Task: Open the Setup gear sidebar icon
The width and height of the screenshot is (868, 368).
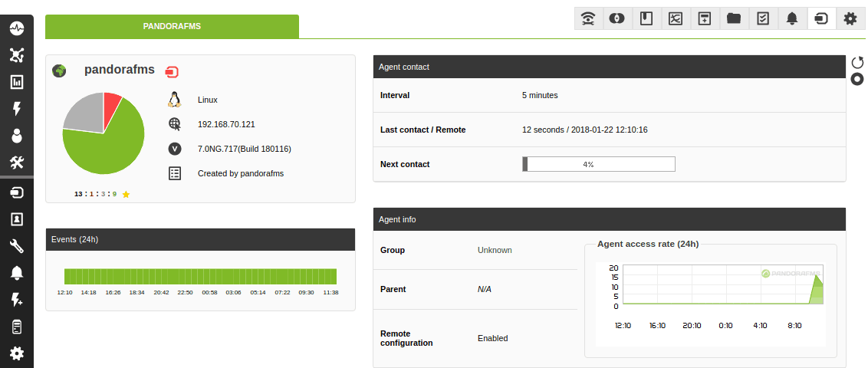Action: click(x=17, y=353)
